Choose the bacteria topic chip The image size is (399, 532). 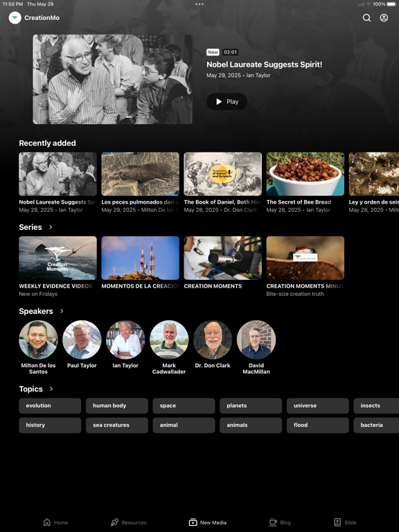coord(376,425)
